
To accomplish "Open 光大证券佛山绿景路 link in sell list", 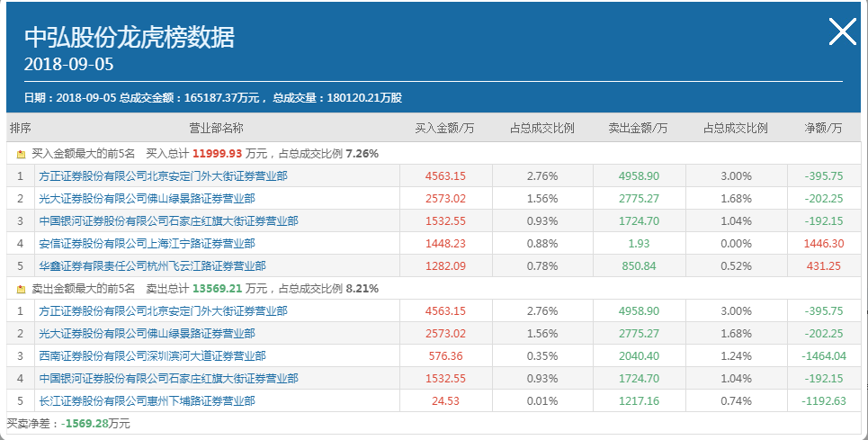I will point(147,334).
